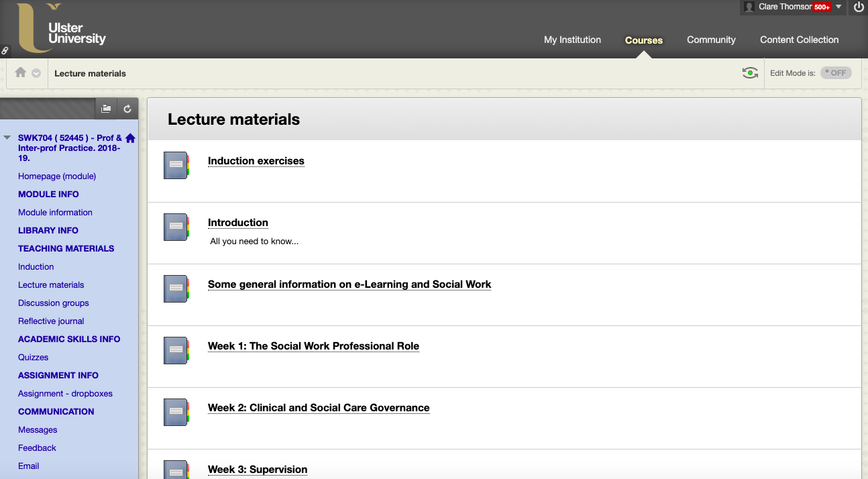The height and width of the screenshot is (479, 868).
Task: Open the Introduction title link
Action: (237, 223)
